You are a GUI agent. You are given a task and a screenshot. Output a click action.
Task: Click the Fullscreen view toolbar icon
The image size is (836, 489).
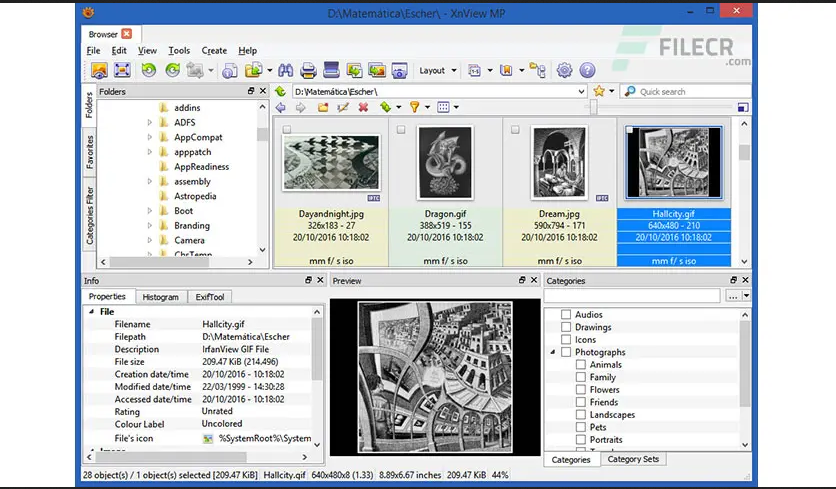pyautogui.click(x=122, y=71)
